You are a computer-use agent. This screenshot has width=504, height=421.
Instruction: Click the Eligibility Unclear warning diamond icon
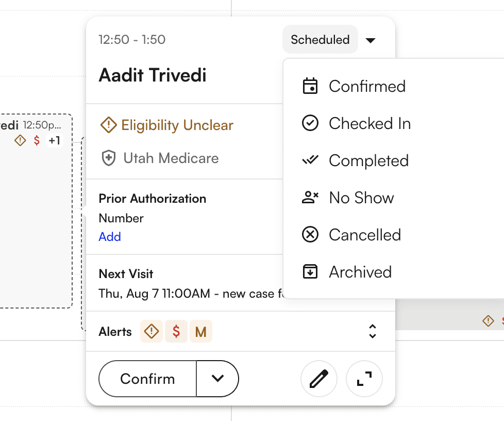(x=108, y=125)
